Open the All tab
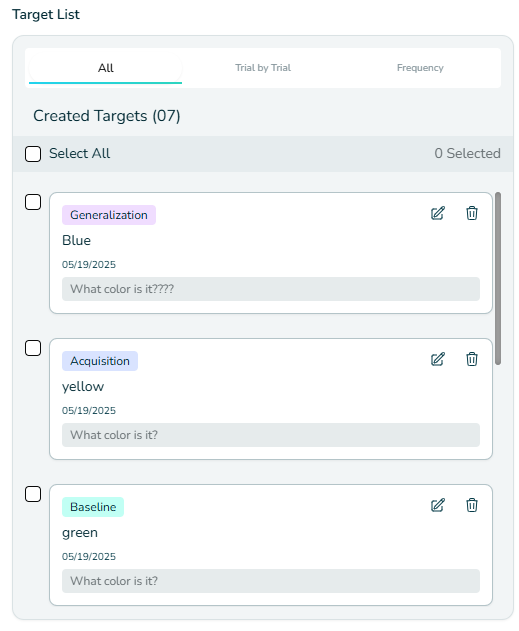519x631 pixels. tap(105, 68)
